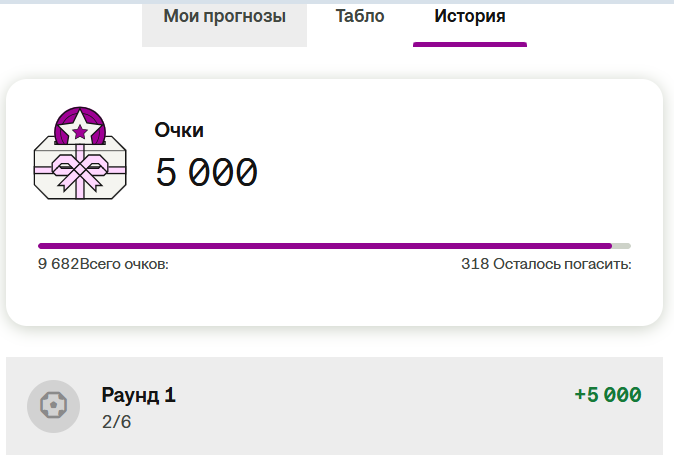Click the Очки heading
The height and width of the screenshot is (466, 674).
[x=179, y=130]
